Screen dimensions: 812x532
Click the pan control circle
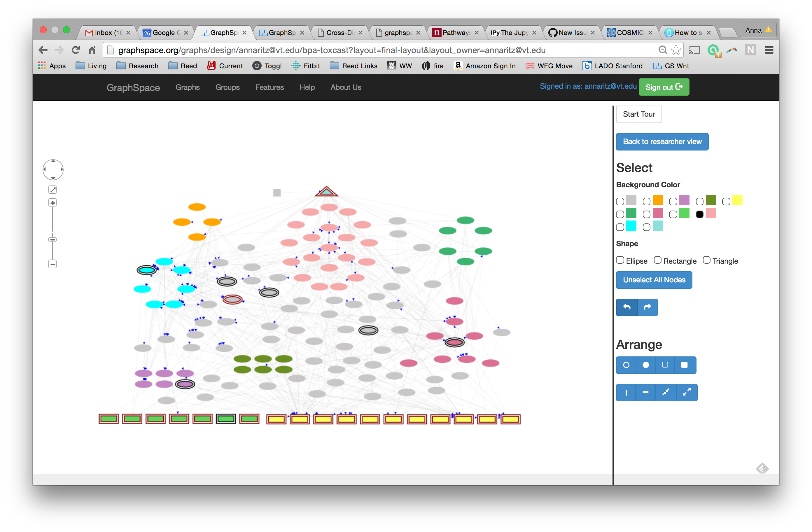coord(53,169)
